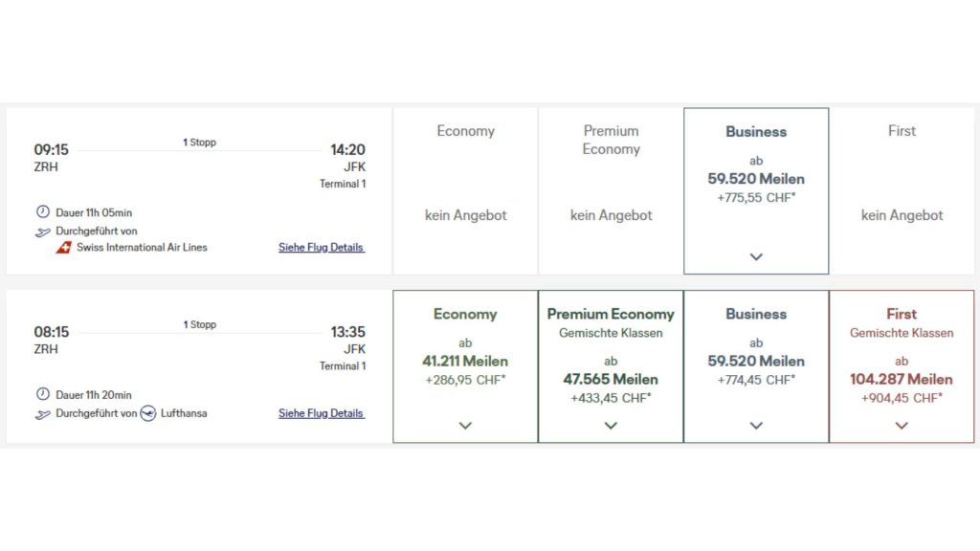Click the 1 Stopp marker on the 09:15 flight

(199, 142)
